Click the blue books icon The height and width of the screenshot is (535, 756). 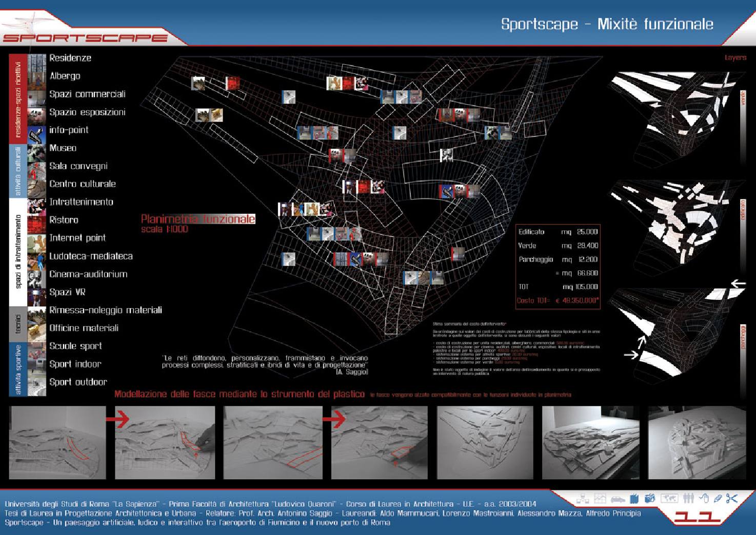click(x=634, y=498)
